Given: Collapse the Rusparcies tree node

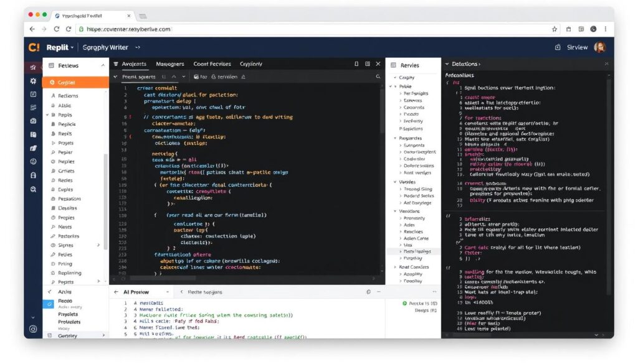Looking at the screenshot, I should click(394, 138).
